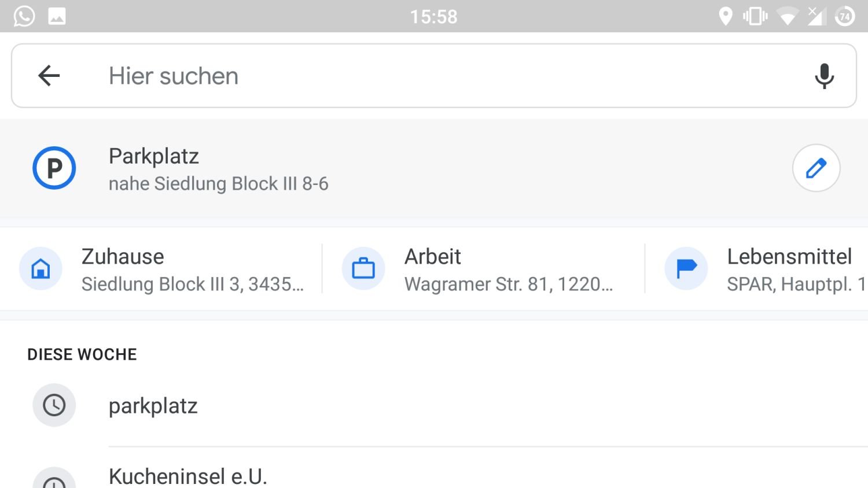Screen dimensions: 868x488
Task: Tap the Lebensmittel flag icon
Action: [x=686, y=269]
